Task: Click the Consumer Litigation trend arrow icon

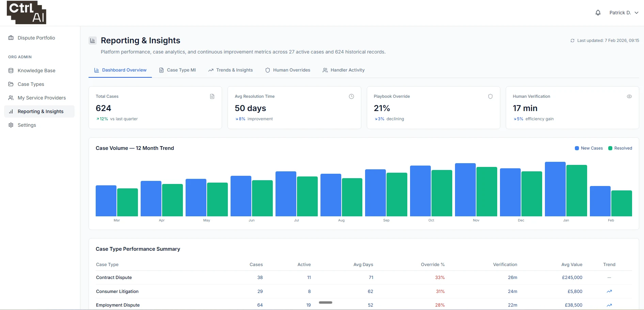Action: pos(609,291)
